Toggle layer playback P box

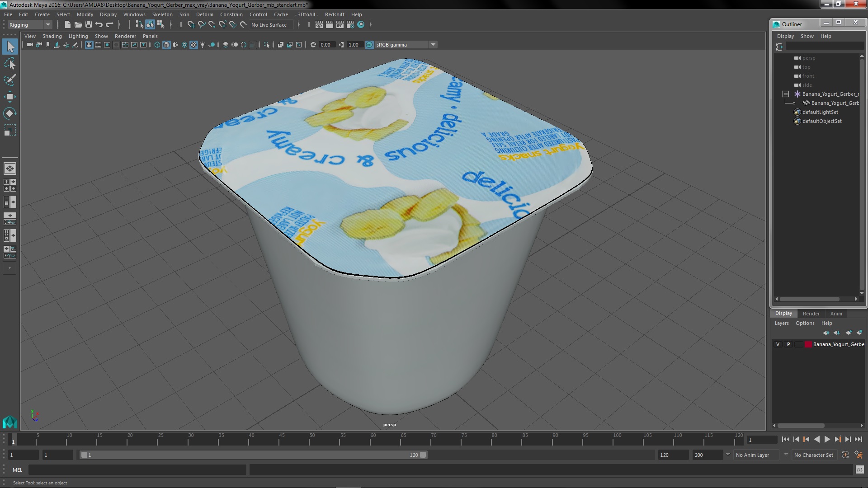[x=788, y=344]
